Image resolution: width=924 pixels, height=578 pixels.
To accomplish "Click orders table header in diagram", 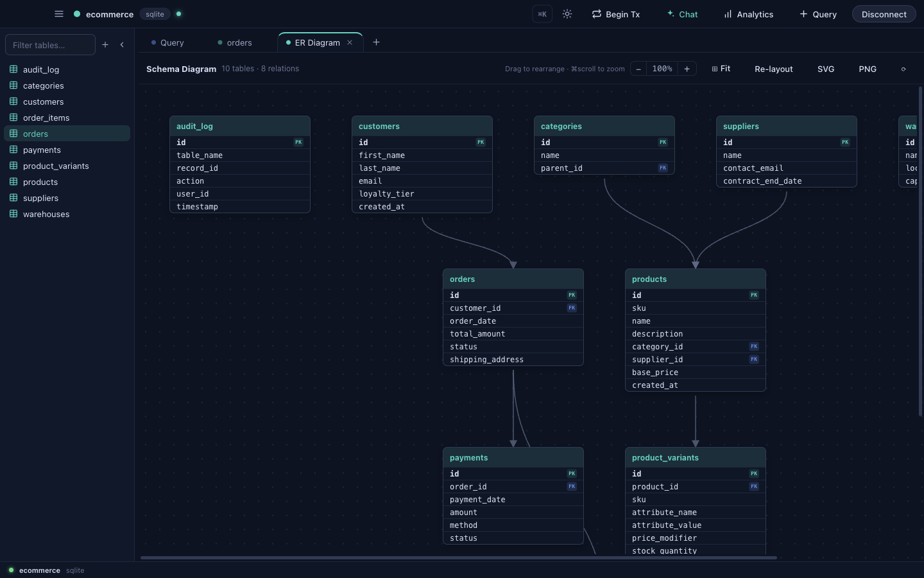I will click(x=513, y=279).
